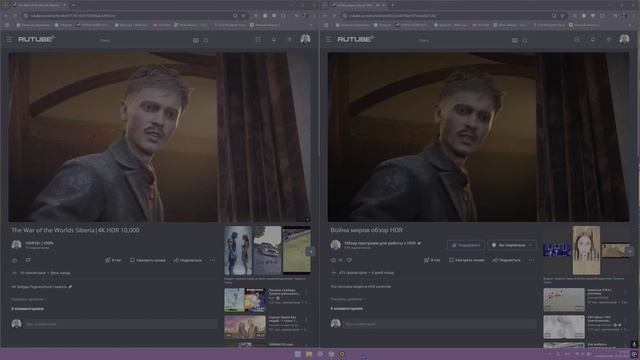Open more options for Война миров обзор HDR

pyautogui.click(x=531, y=260)
